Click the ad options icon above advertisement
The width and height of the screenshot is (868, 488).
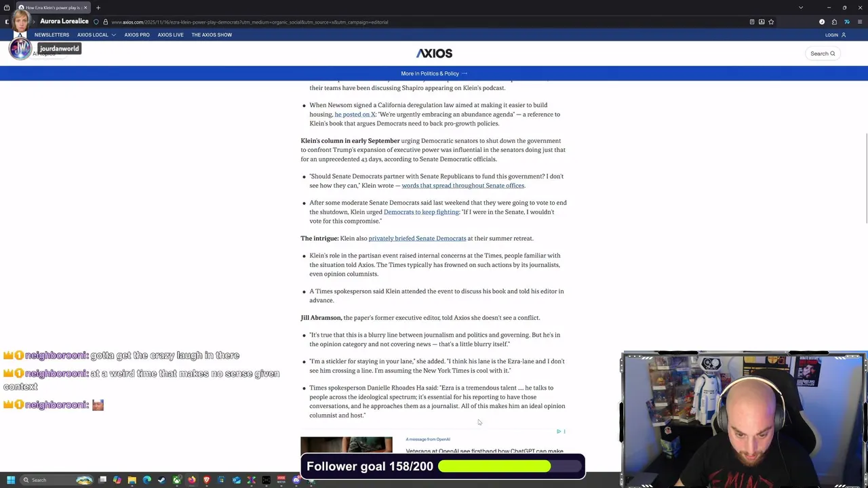pyautogui.click(x=564, y=432)
